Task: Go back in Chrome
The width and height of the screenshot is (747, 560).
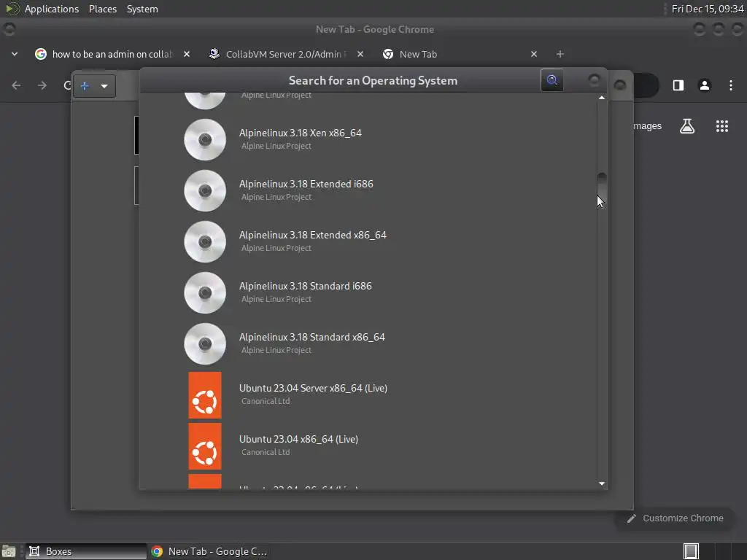Action: click(x=16, y=85)
